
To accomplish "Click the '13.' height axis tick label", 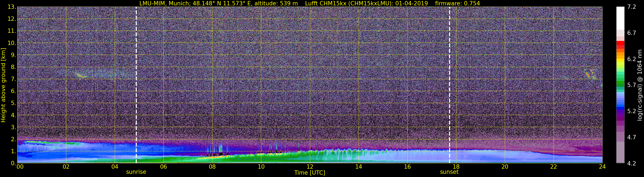I will pyautogui.click(x=12, y=7).
